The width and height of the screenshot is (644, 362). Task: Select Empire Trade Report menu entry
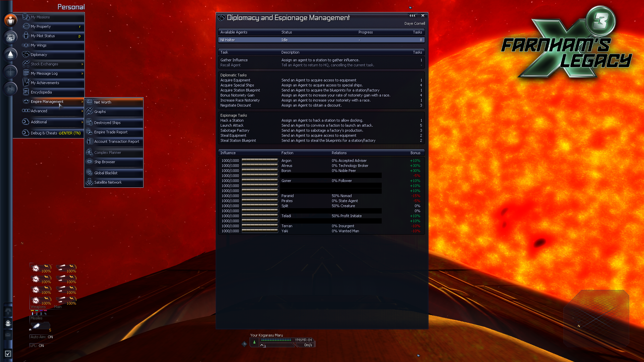coord(111,132)
